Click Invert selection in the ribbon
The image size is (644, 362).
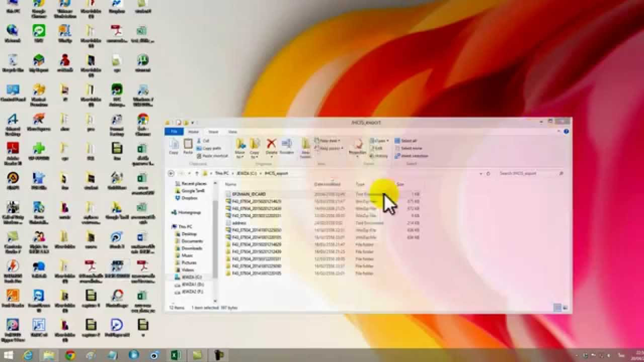412,156
